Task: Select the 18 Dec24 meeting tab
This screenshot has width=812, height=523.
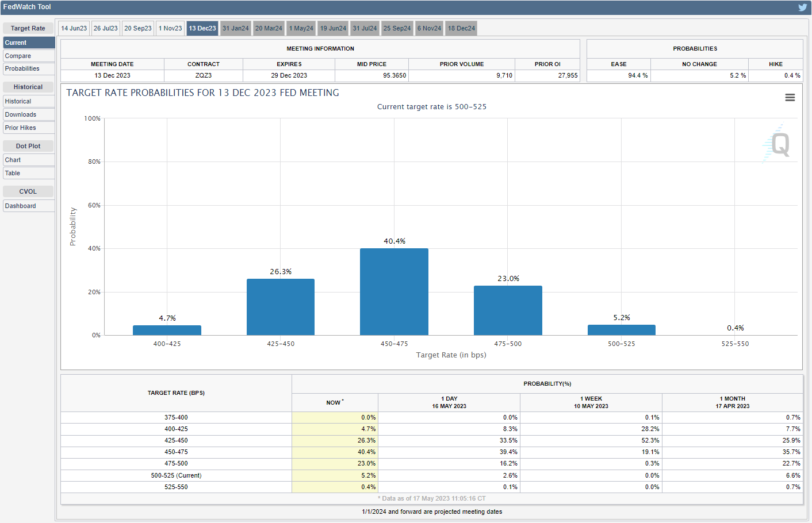Action: [x=461, y=28]
